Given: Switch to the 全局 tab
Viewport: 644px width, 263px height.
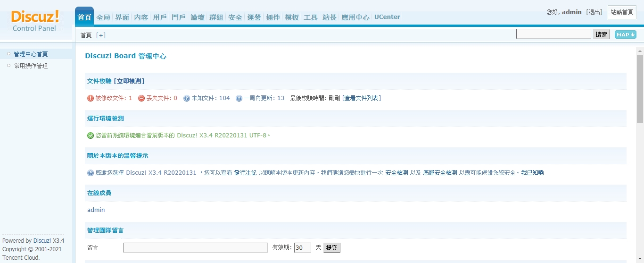Looking at the screenshot, I should (x=103, y=17).
